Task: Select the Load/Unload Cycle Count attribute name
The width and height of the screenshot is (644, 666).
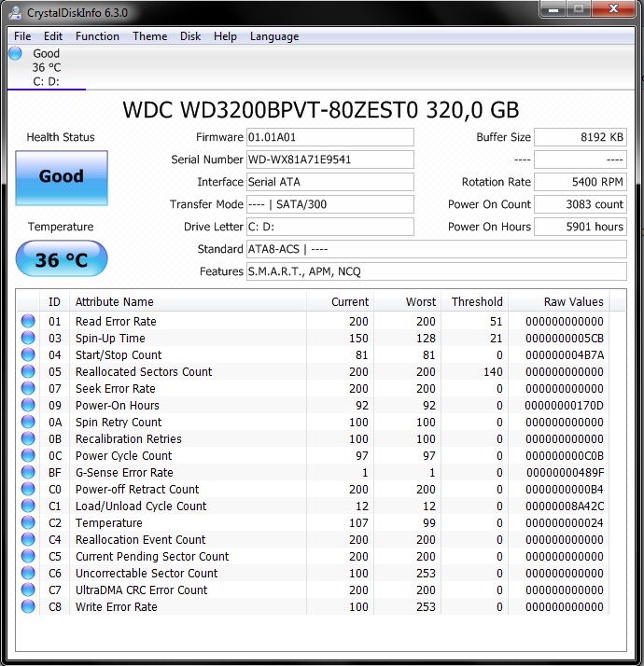Action: [141, 506]
